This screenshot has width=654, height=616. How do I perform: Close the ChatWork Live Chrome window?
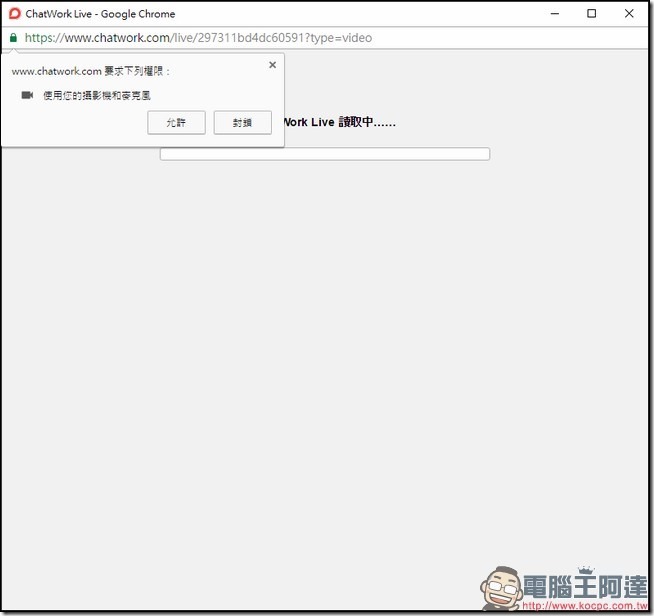click(629, 14)
